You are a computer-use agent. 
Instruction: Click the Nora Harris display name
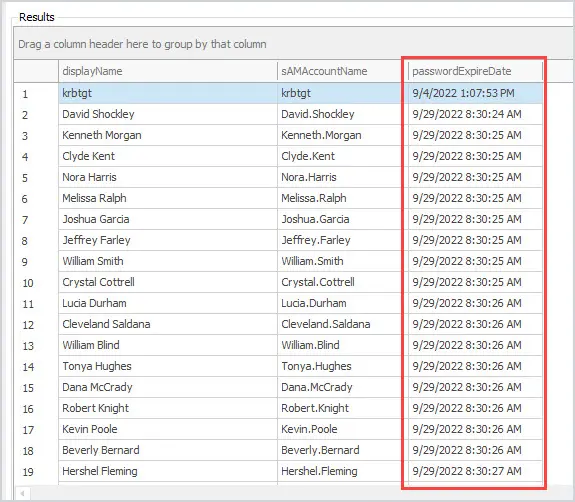(x=89, y=177)
